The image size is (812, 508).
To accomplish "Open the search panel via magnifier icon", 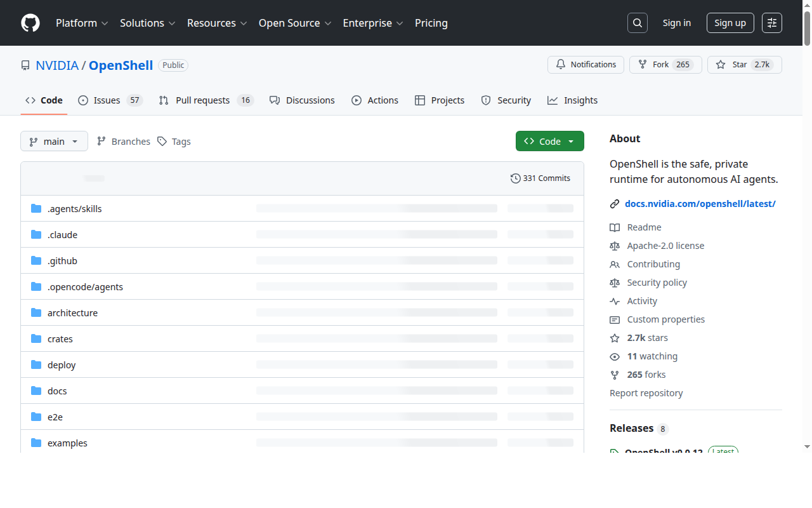I will (637, 23).
